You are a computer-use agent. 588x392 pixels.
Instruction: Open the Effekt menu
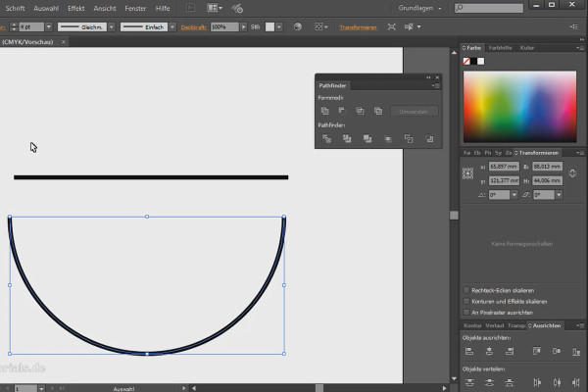tap(75, 8)
